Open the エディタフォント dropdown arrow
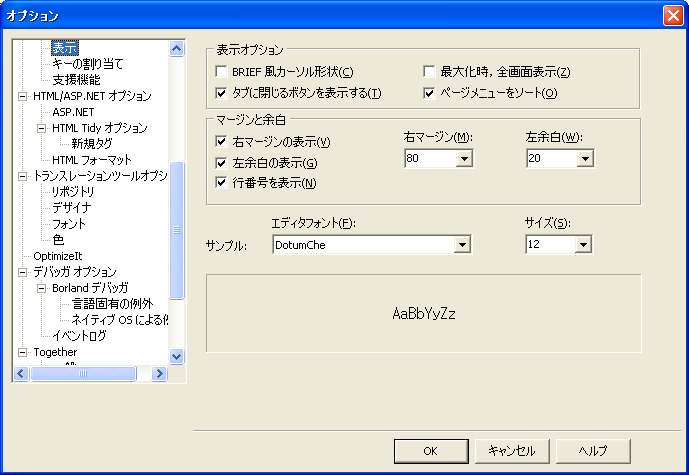Image resolution: width=689 pixels, height=475 pixels. tap(462, 245)
